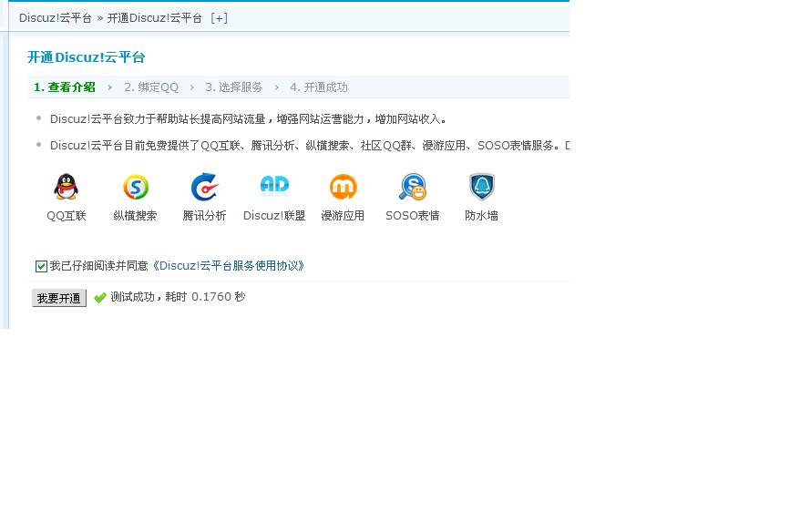Click the Discuz!云平台 breadcrumb
The width and height of the screenshot is (790, 532).
(x=56, y=18)
